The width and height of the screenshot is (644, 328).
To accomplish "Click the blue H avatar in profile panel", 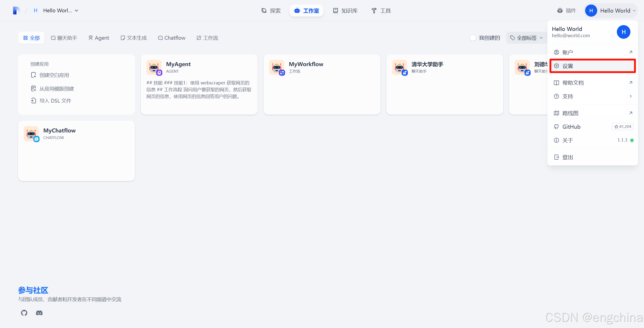I will coord(623,32).
